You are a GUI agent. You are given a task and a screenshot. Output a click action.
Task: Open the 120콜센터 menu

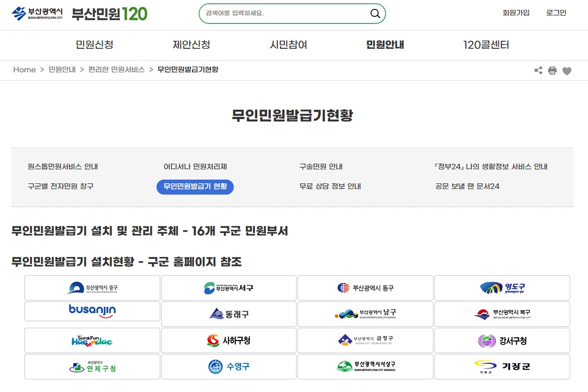(x=486, y=45)
